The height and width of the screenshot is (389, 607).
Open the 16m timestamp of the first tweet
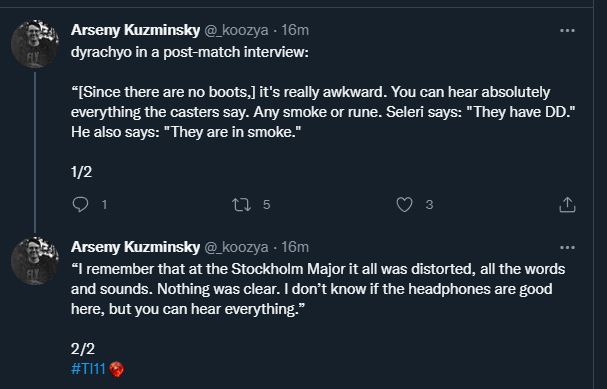click(295, 30)
